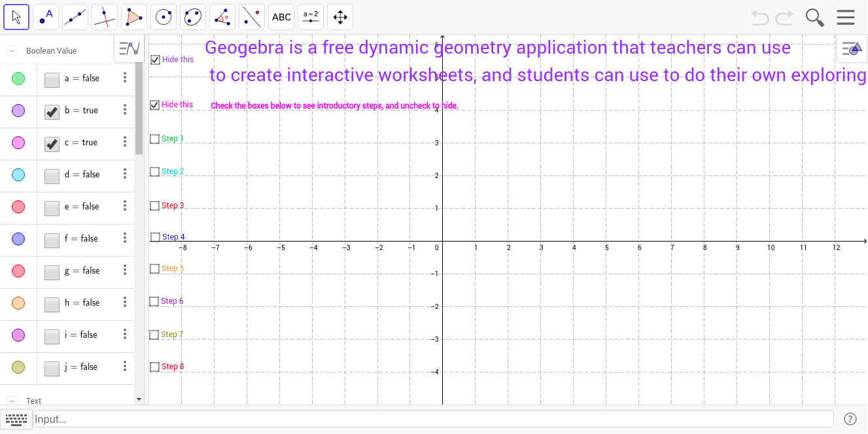Open options menu for j = false

pos(125,367)
